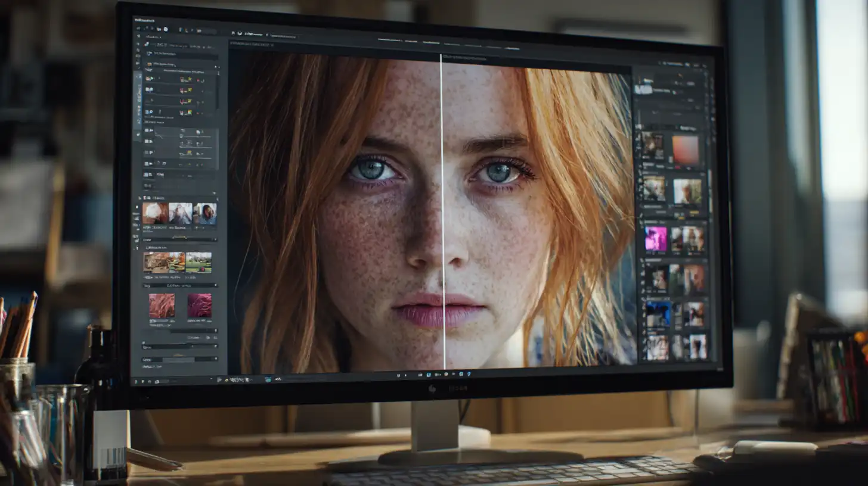Select the last tab in the top center bar
Image resolution: width=868 pixels, height=486 pixels.
(511, 48)
